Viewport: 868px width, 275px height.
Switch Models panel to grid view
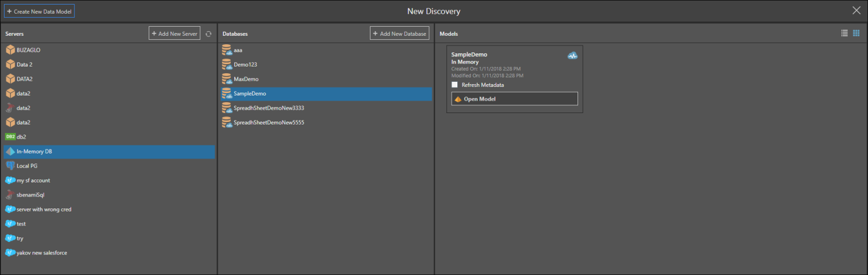coord(856,34)
